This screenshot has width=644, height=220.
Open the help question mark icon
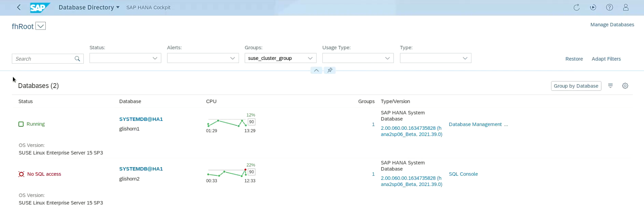tap(609, 7)
